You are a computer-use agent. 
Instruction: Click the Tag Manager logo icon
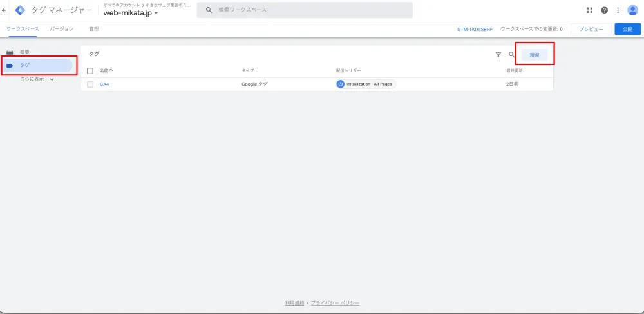click(20, 10)
